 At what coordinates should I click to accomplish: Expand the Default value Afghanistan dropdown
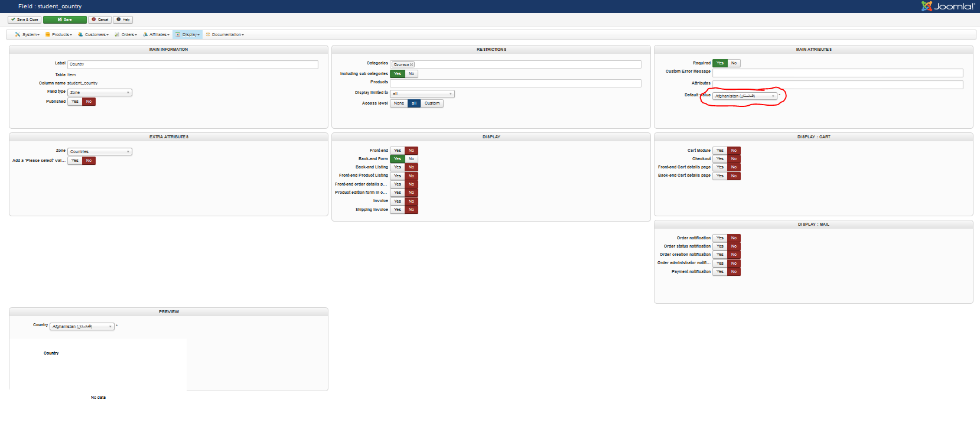pyautogui.click(x=745, y=96)
